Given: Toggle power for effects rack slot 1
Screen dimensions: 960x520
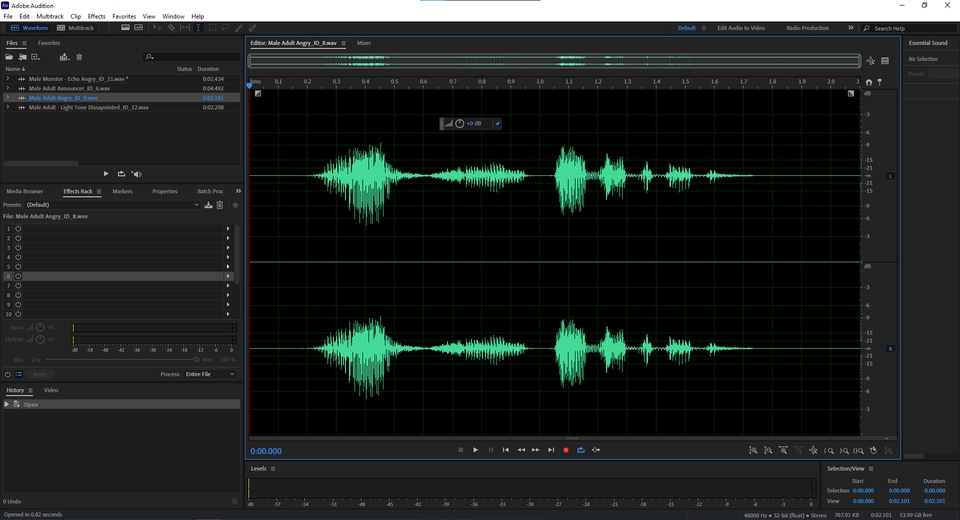Looking at the screenshot, I should coord(18,228).
